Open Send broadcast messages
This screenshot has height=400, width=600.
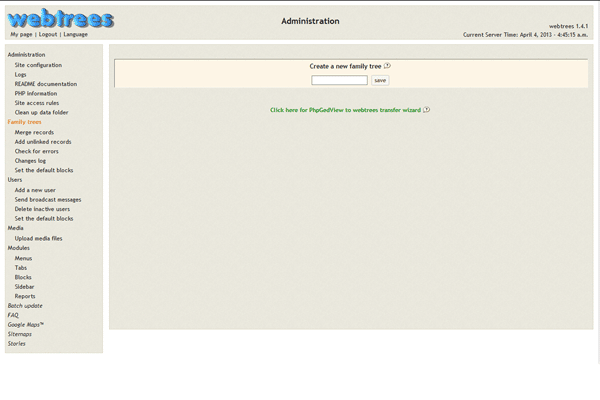(48, 199)
